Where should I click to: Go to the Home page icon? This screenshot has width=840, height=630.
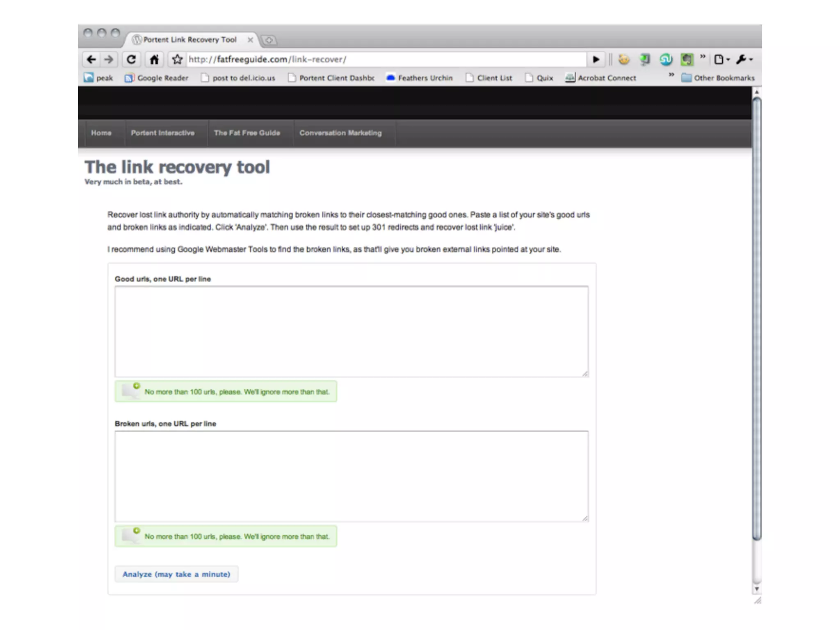pyautogui.click(x=154, y=60)
